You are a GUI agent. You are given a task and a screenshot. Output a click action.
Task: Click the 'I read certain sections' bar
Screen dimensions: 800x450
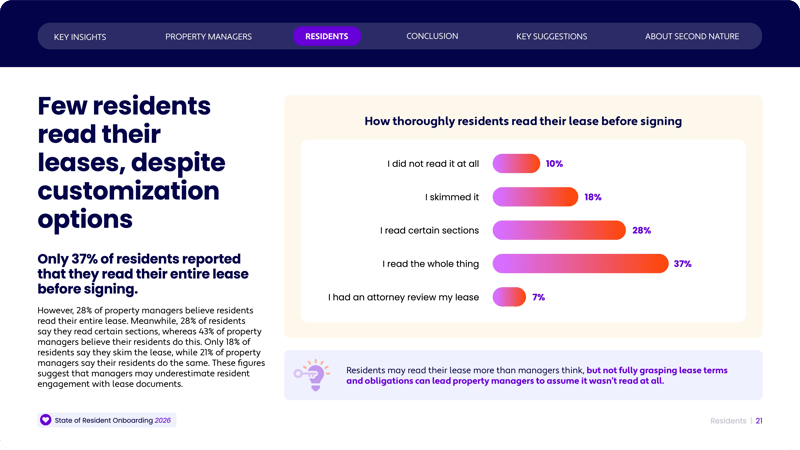click(559, 230)
